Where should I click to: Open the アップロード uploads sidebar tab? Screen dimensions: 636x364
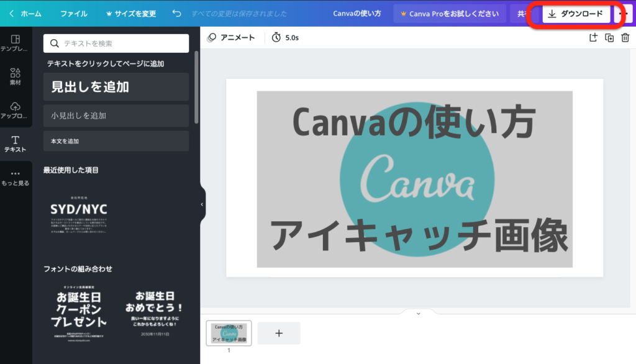pyautogui.click(x=16, y=111)
